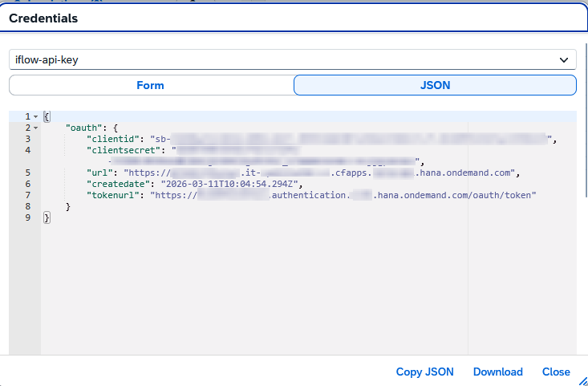Select line number 5 in the editor gutter
The height and width of the screenshot is (386, 588).
coord(27,173)
